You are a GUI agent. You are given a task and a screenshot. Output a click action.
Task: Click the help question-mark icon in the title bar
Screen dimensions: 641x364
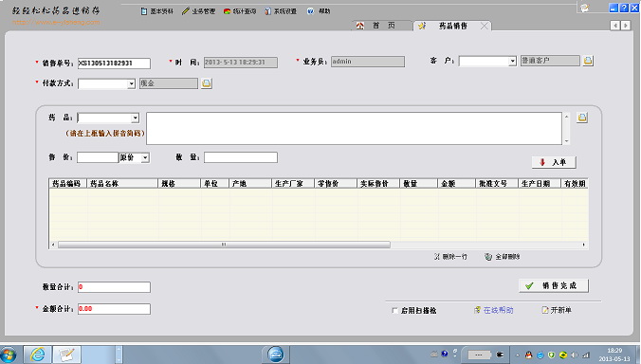click(x=624, y=8)
